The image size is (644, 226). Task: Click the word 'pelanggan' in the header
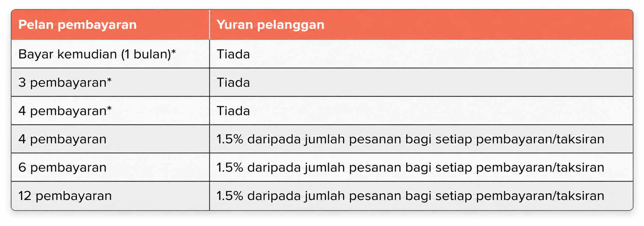point(291,25)
